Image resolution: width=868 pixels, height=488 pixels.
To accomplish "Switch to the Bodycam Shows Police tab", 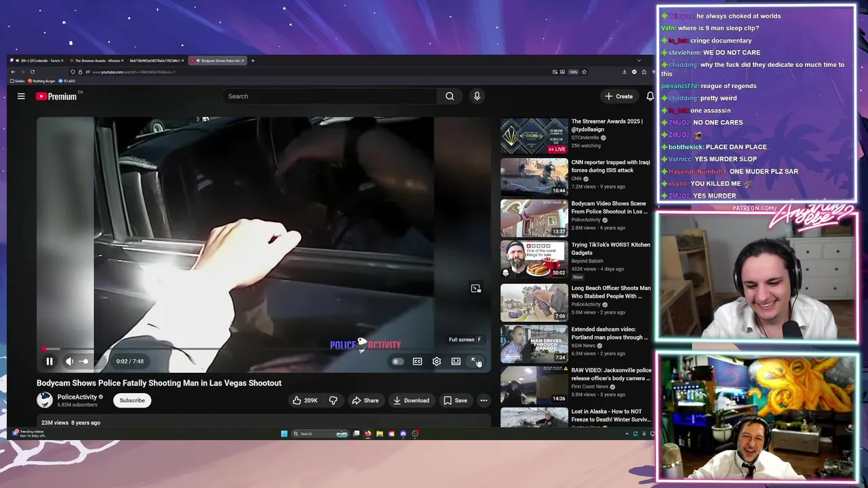I will pyautogui.click(x=218, y=61).
